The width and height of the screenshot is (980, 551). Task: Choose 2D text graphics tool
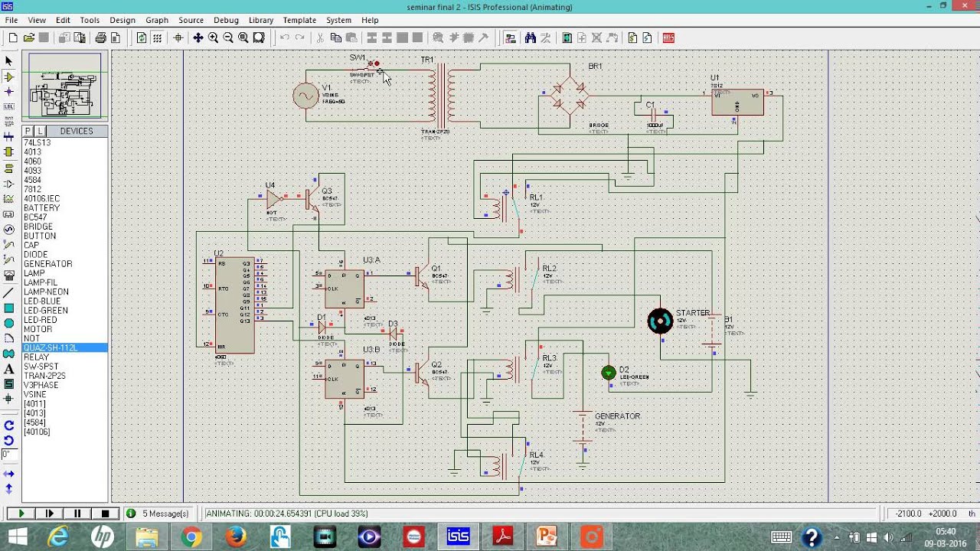coord(9,369)
